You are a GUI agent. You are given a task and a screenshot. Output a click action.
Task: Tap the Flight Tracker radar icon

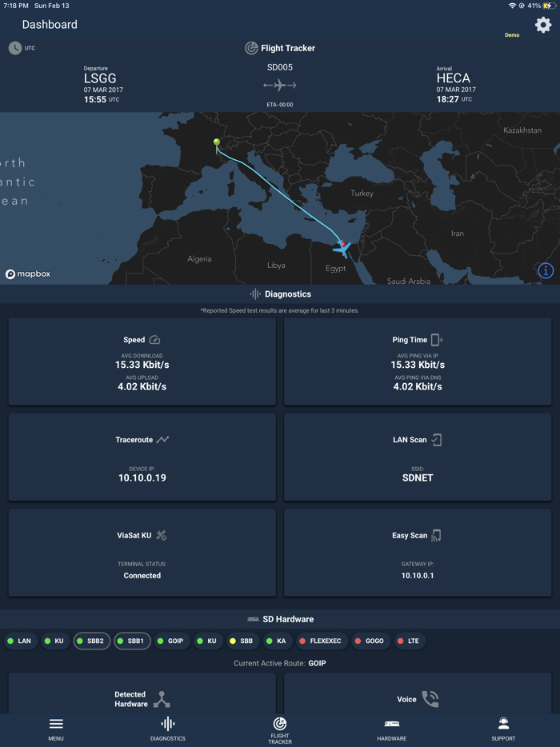coord(251,48)
